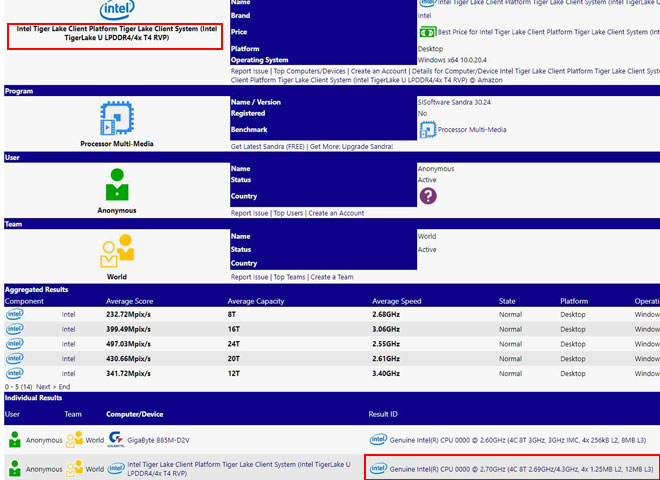660x480 pixels.
Task: Open the Top Teams link
Action: 290,277
